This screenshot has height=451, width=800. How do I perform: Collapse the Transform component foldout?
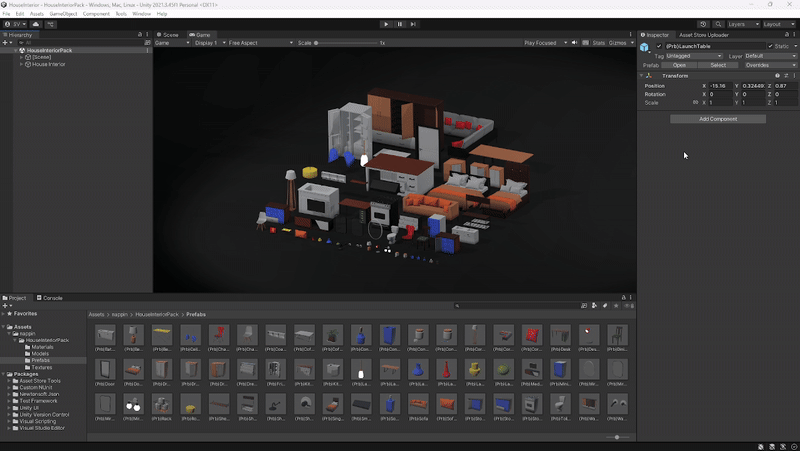click(x=641, y=76)
